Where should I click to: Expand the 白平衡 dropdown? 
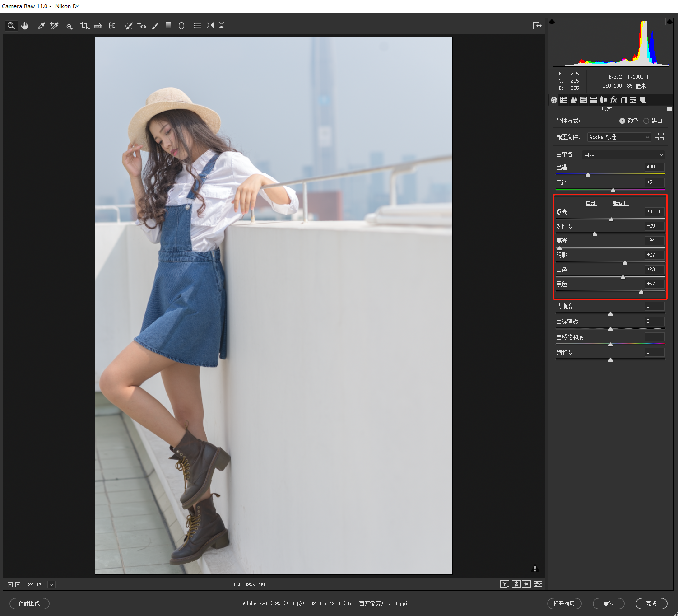(x=623, y=154)
